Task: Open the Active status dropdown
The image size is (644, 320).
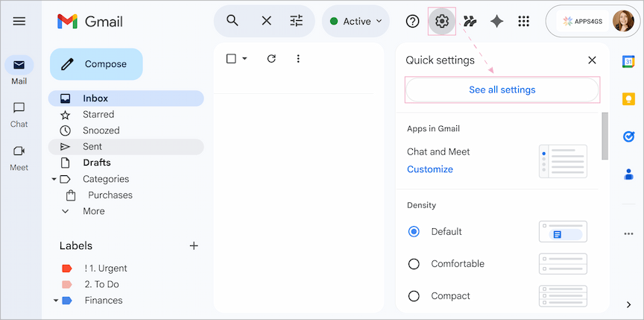Action: [356, 22]
